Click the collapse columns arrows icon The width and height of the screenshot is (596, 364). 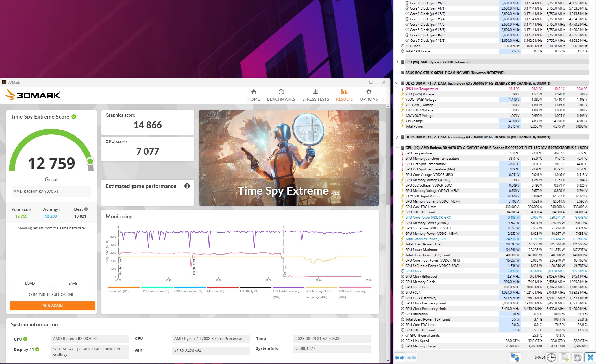[412, 358]
